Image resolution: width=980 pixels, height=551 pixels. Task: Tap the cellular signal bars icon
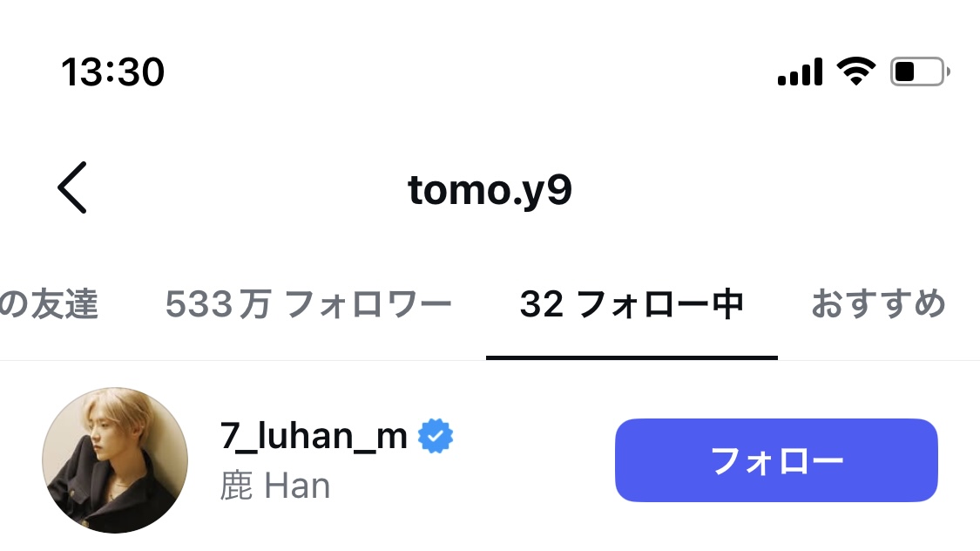[800, 71]
